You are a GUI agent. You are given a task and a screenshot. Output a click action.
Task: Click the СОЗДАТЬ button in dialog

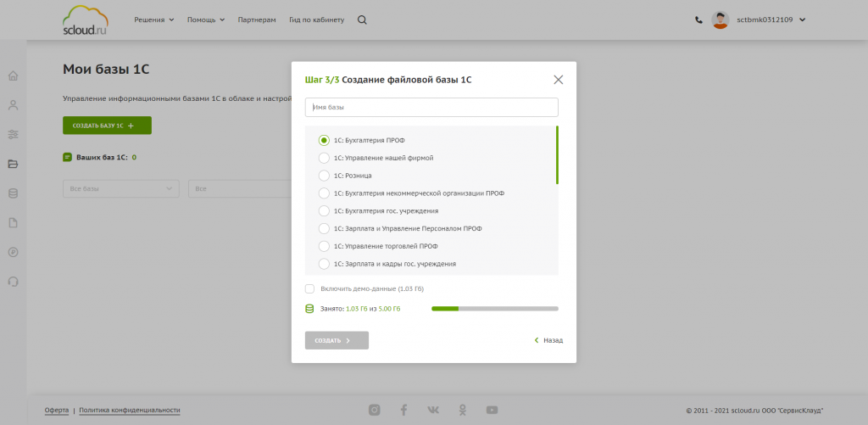pos(337,340)
